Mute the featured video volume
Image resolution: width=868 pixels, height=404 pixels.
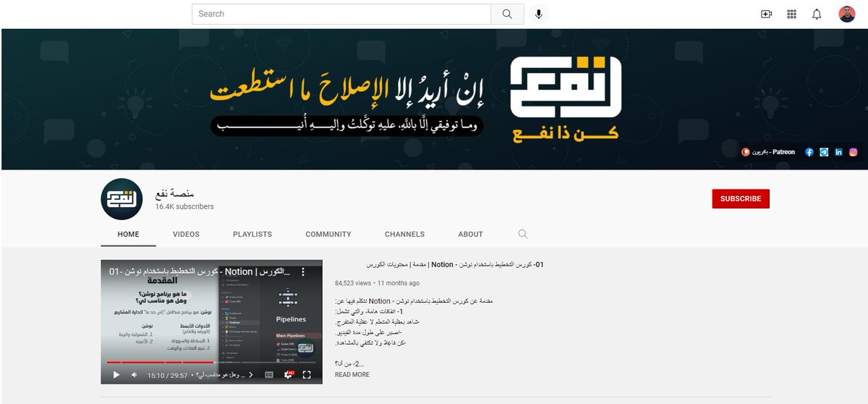click(134, 374)
